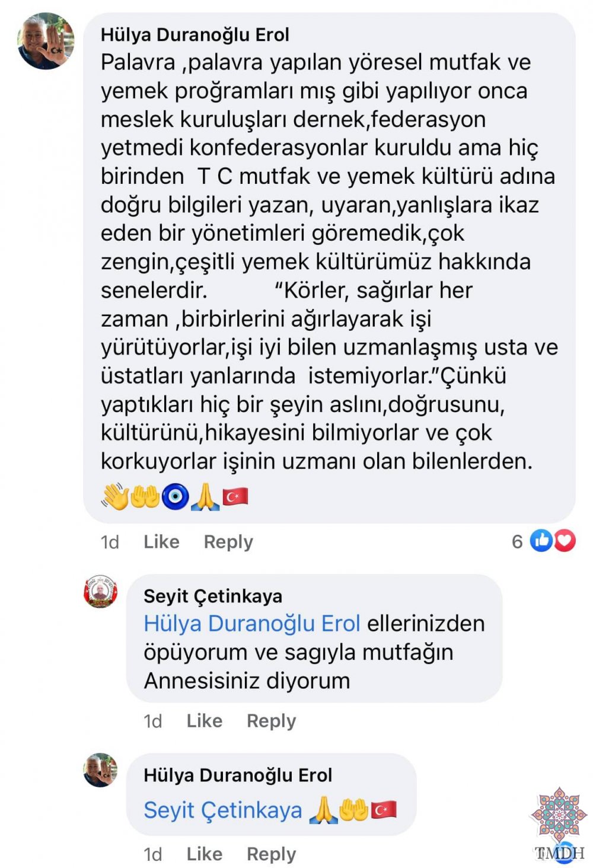This screenshot has height=868, width=593.
Task: Follow the blue Hülya Duranoğlu Erol mention link
Action: click(252, 624)
